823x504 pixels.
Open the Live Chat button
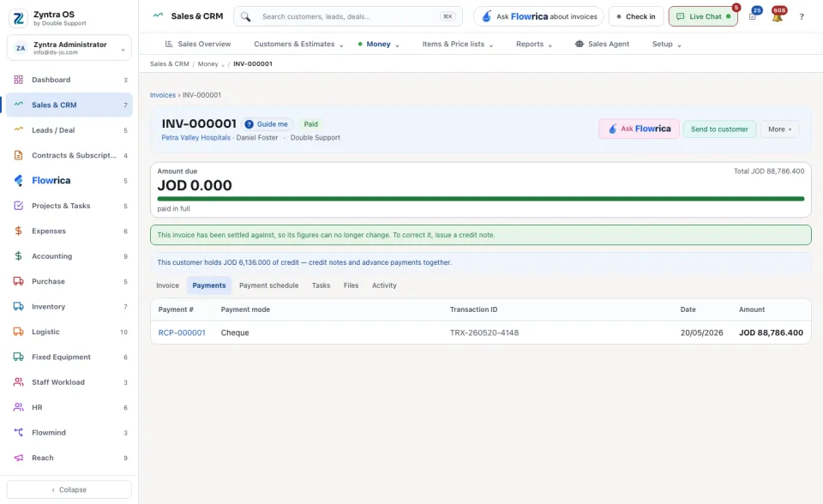tap(703, 16)
